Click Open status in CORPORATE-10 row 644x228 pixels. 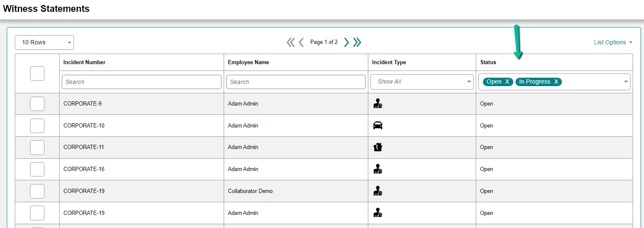tap(487, 125)
